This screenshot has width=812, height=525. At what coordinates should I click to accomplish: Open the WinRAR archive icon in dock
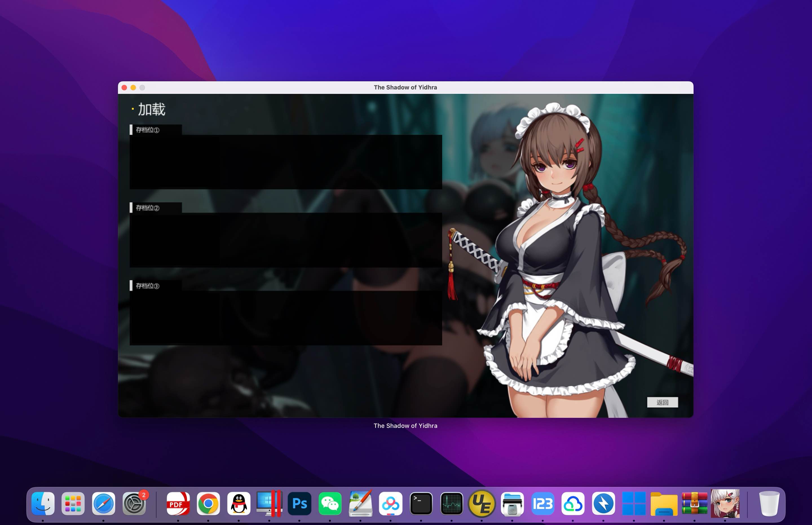pos(694,503)
